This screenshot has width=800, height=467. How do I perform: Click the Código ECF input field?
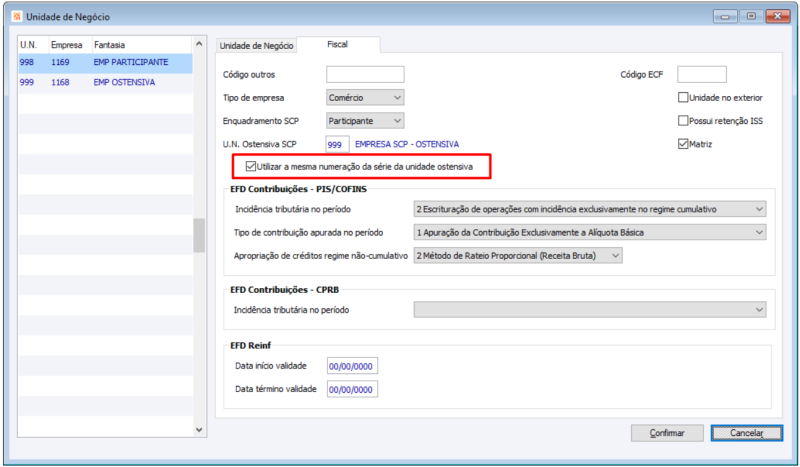702,75
